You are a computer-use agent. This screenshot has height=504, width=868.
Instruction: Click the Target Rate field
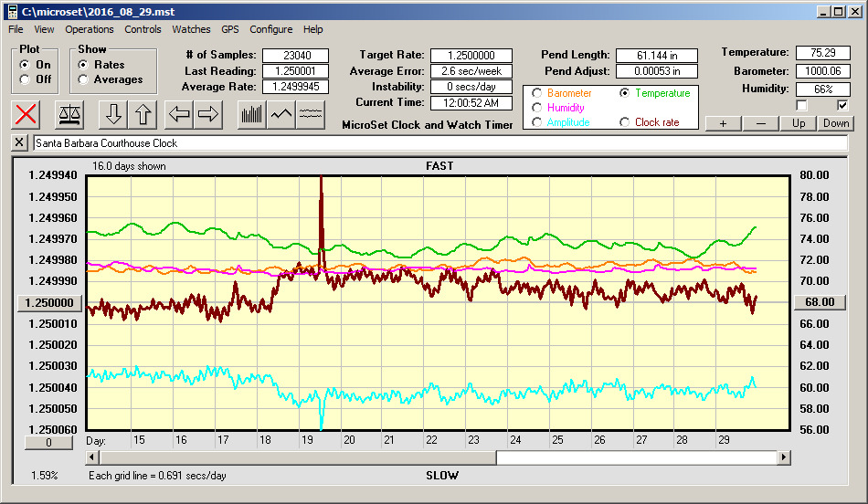[x=471, y=56]
